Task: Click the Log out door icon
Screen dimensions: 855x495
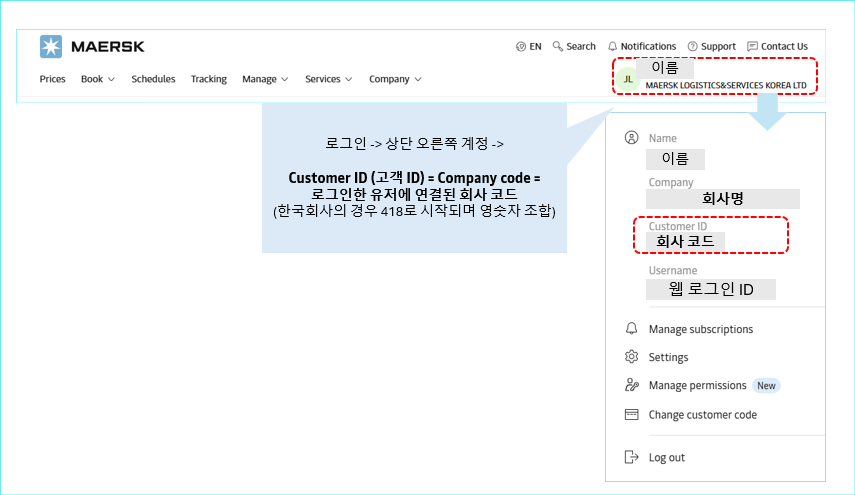Action: [x=631, y=457]
